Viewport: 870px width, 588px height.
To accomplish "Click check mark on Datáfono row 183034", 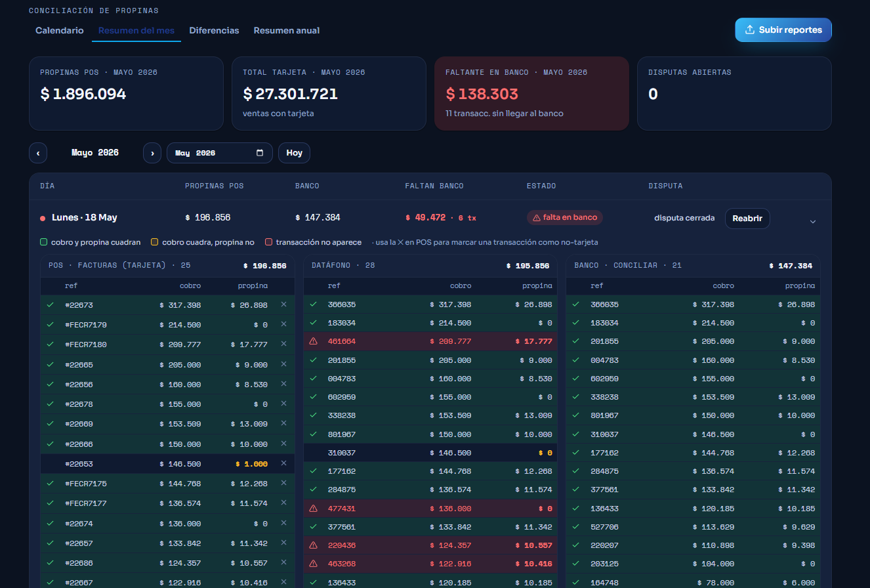I will click(313, 323).
